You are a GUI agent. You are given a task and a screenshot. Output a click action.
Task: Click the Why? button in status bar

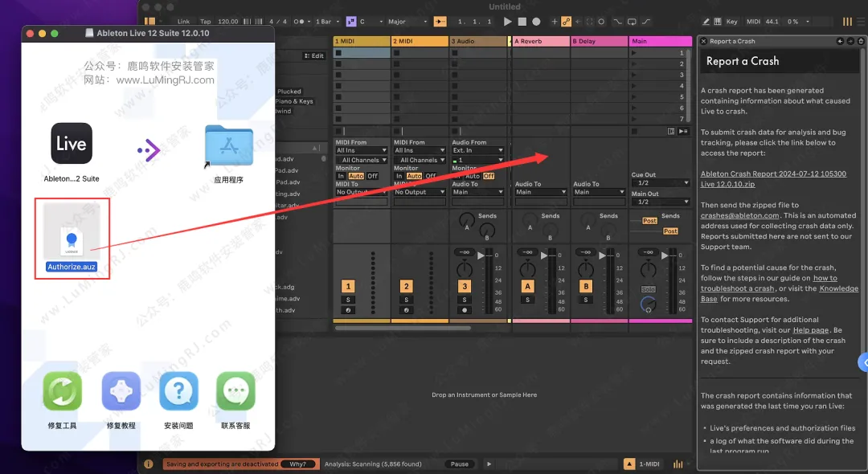[x=297, y=464]
